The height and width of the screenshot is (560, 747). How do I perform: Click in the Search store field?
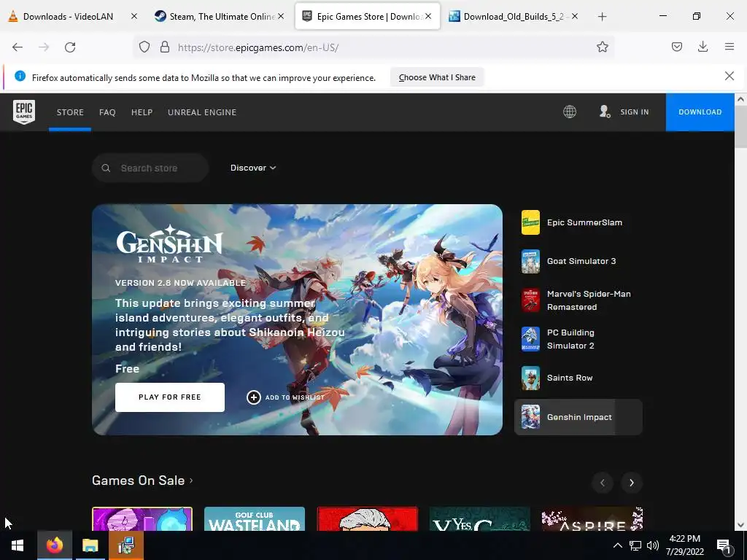tap(150, 168)
